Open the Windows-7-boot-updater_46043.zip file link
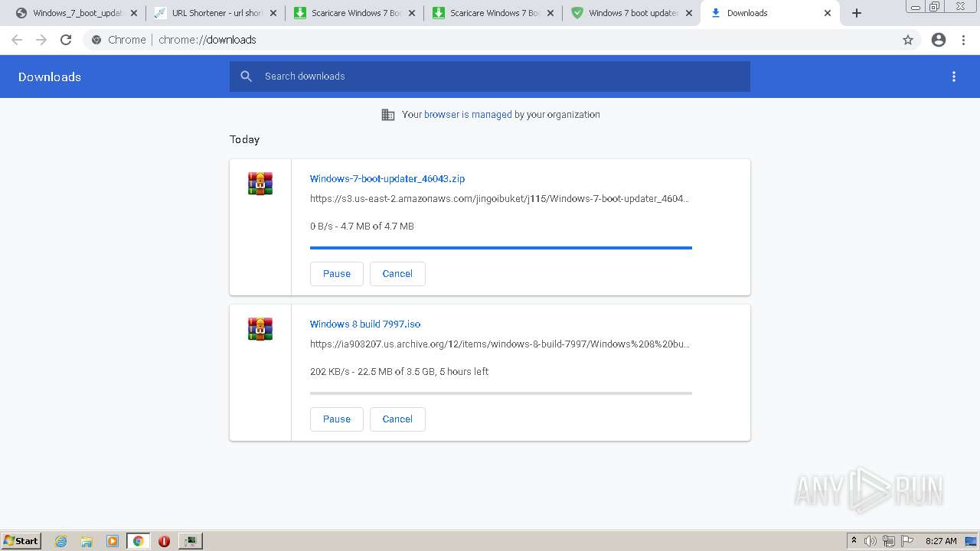 point(387,178)
